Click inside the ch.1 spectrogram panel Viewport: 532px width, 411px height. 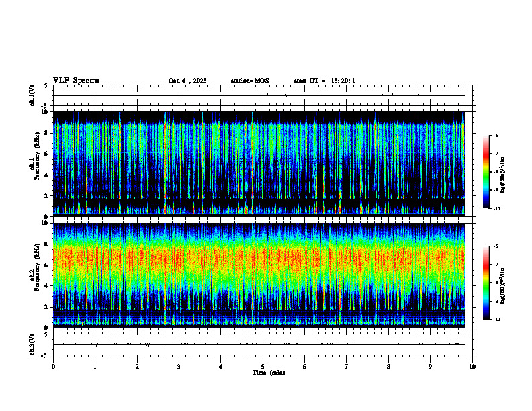tap(259, 164)
